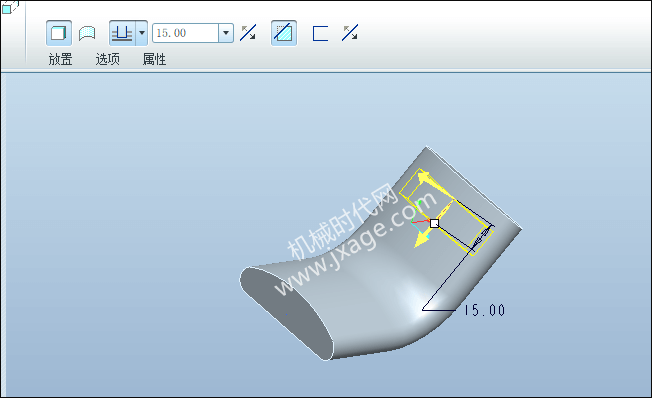The width and height of the screenshot is (652, 398).
Task: Open the 选项 panel tab
Action: pos(108,59)
